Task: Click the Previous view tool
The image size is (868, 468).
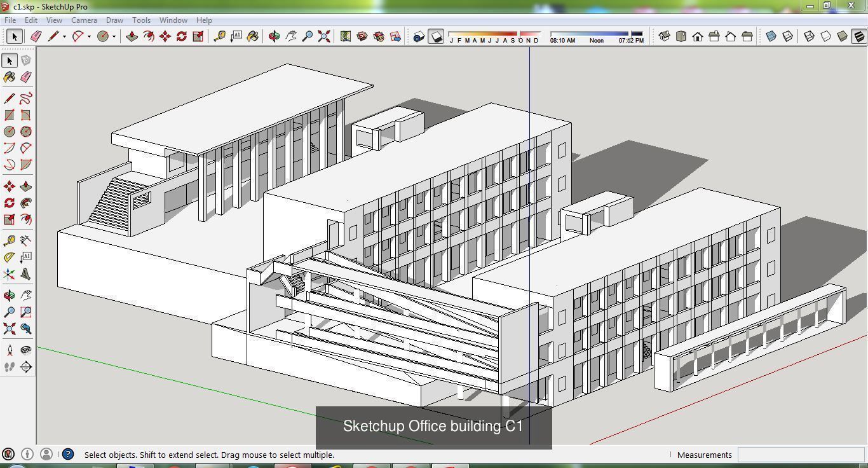Action: pos(26,329)
